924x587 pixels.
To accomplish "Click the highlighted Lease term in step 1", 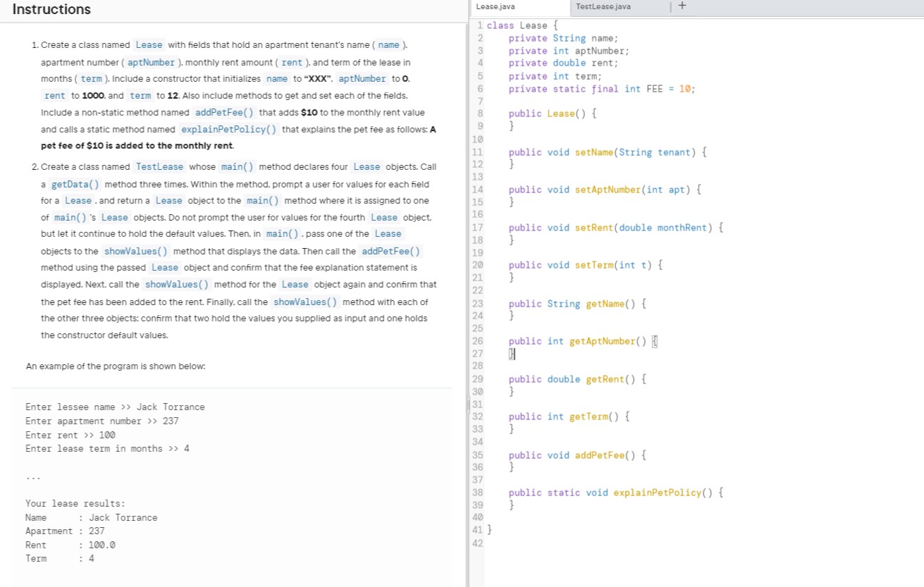I will (x=149, y=44).
